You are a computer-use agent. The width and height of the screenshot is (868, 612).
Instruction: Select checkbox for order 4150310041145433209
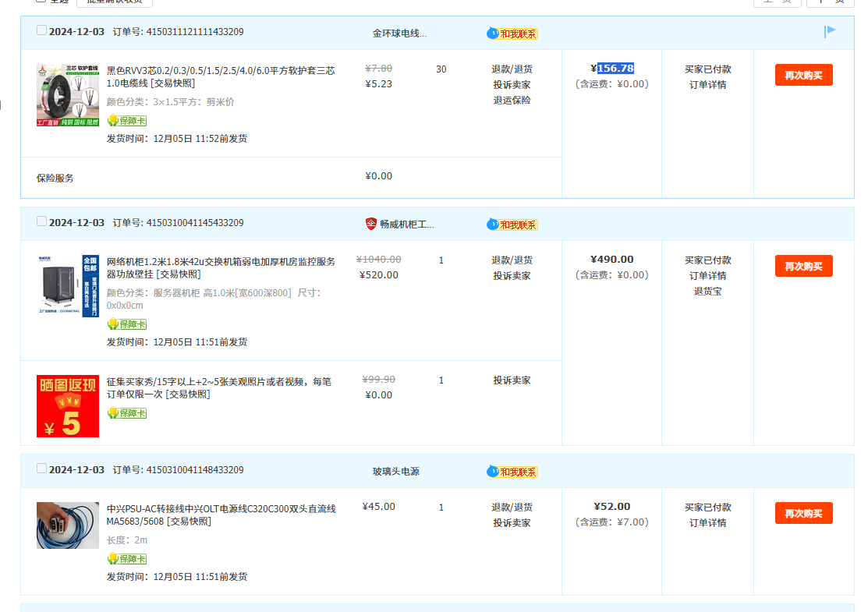42,221
